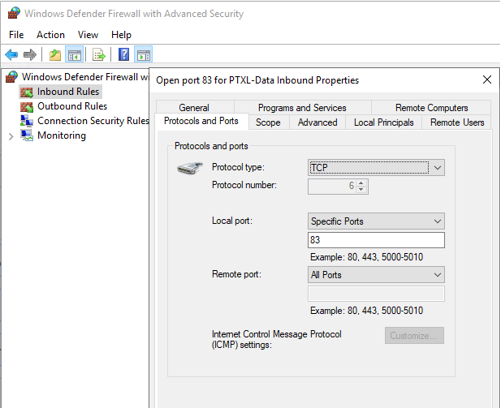Click the ICMP Customize button

coord(414,335)
